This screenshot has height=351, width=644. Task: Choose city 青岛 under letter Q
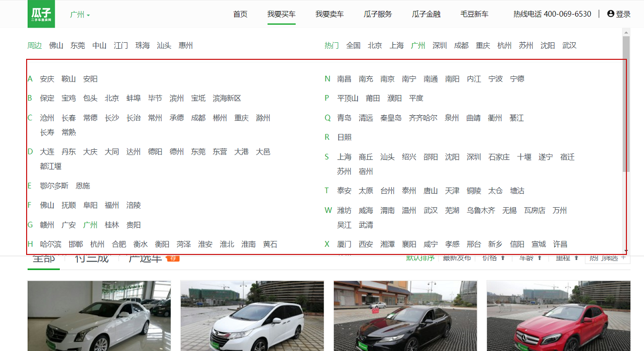[x=345, y=118]
